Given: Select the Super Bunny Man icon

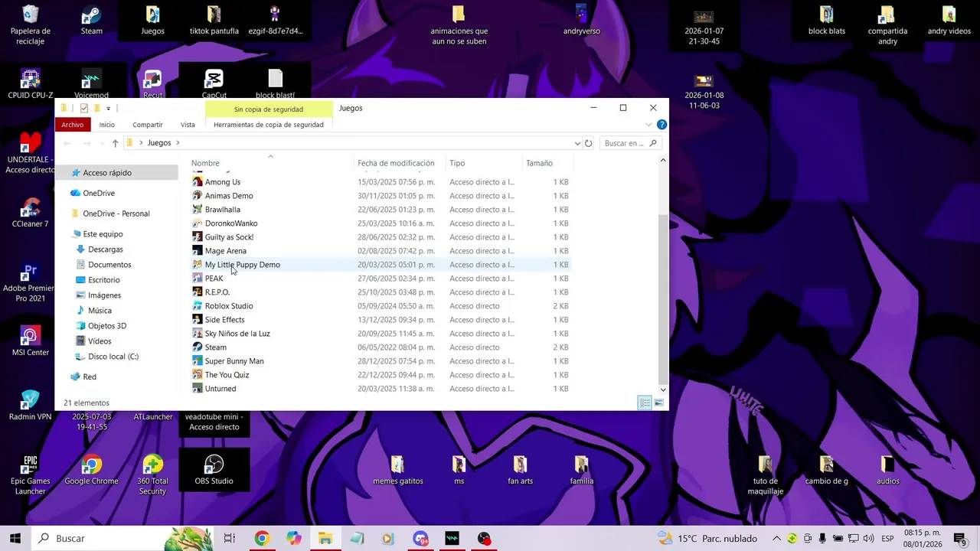Looking at the screenshot, I should pyautogui.click(x=198, y=361).
